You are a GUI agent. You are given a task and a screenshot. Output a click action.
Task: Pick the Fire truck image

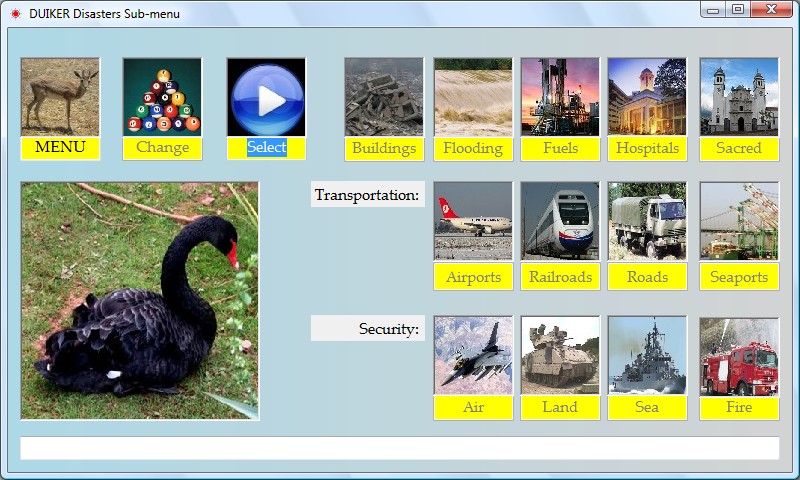click(739, 357)
